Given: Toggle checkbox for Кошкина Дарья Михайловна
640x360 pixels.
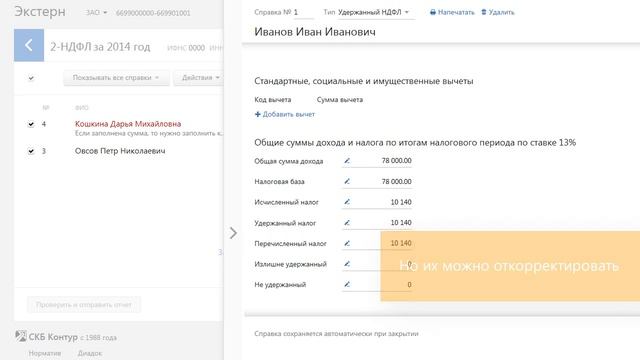Looking at the screenshot, I should click(31, 124).
